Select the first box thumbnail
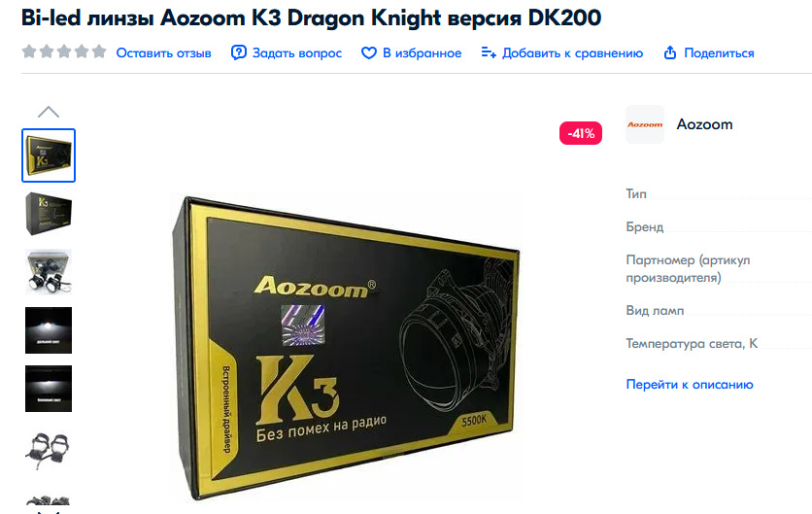This screenshot has width=812, height=514. tap(49, 155)
